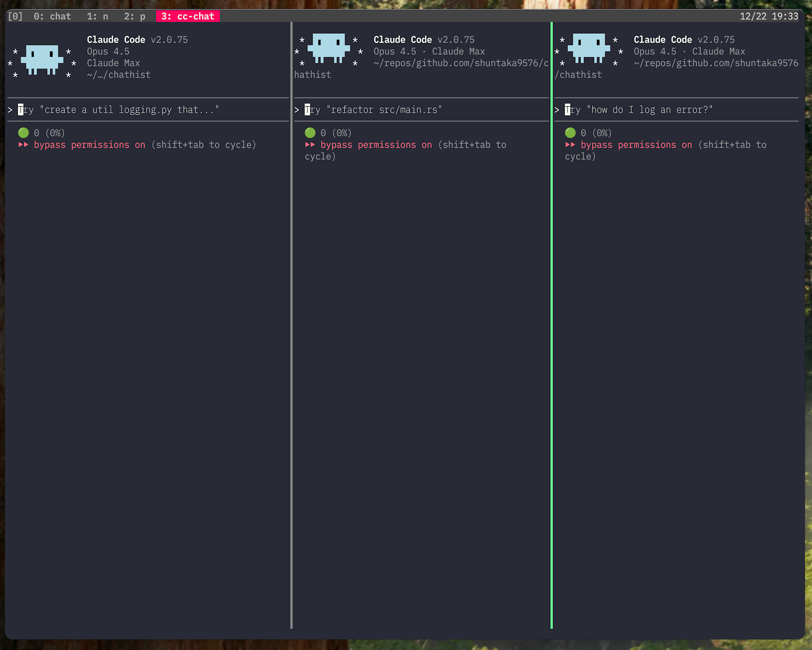The height and width of the screenshot is (650, 812).
Task: Click green status circle in middle pane
Action: click(x=310, y=133)
